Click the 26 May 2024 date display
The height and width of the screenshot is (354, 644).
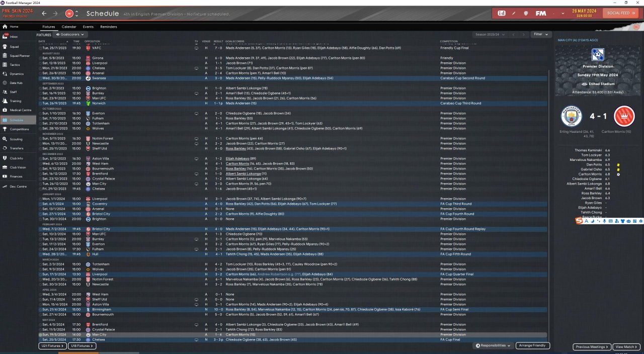point(584,13)
